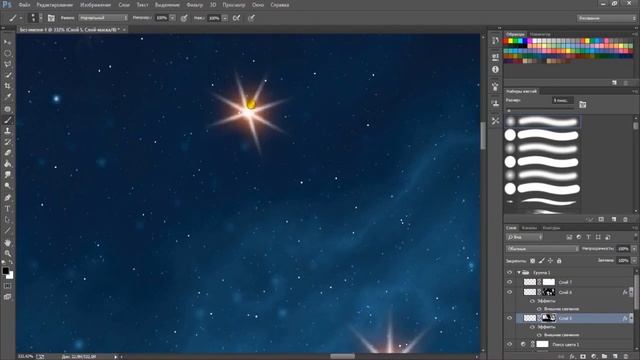Switch to the Каналы tab
Image resolution: width=640 pixels, height=360 pixels.
pyautogui.click(x=529, y=228)
